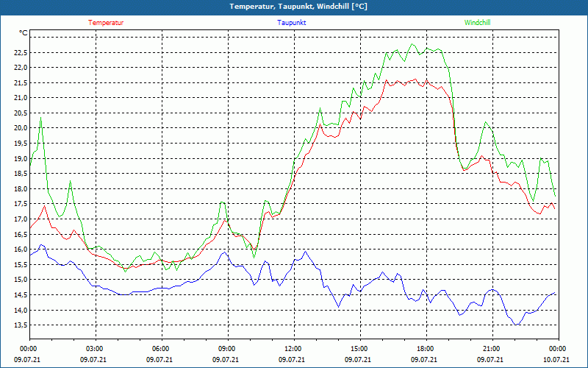
Task: Select the 15:00 time axis label
Action: coord(359,349)
